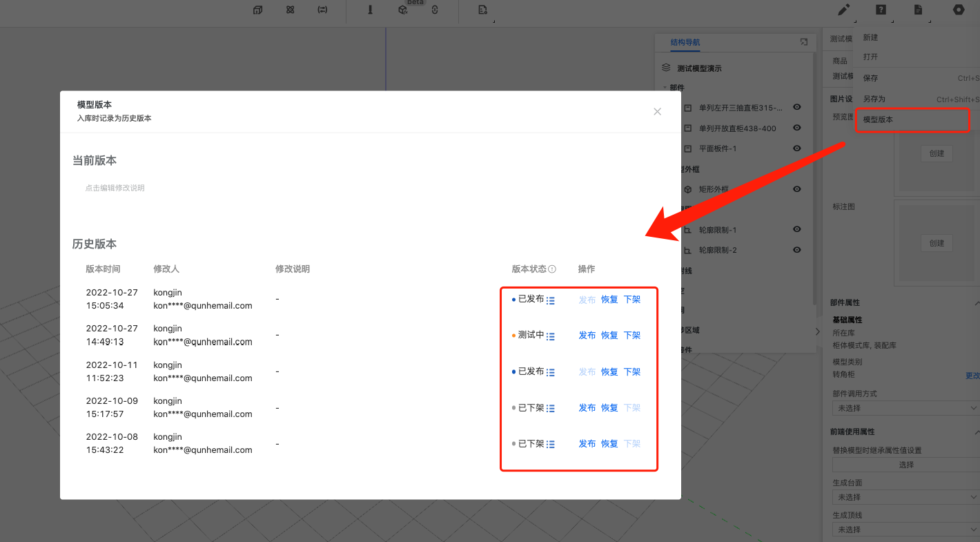Screen dimensions: 980x542
Task: Close the 模型版本 dialog
Action: pos(658,111)
